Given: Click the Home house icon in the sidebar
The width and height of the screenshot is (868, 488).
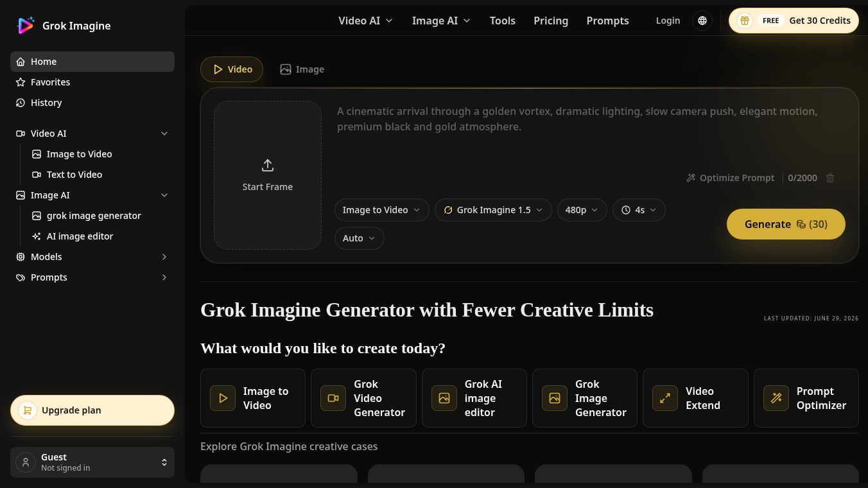Looking at the screenshot, I should [21, 62].
